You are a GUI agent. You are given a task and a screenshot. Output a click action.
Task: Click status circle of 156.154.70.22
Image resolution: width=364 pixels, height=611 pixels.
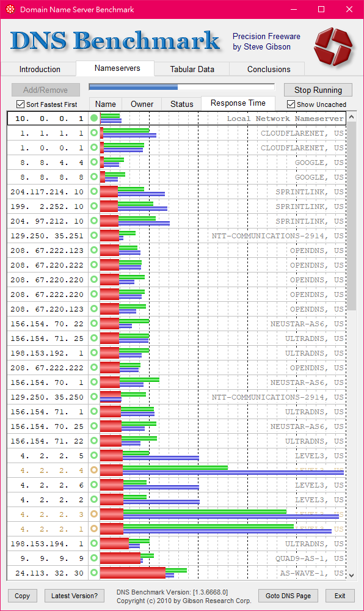coord(94,323)
